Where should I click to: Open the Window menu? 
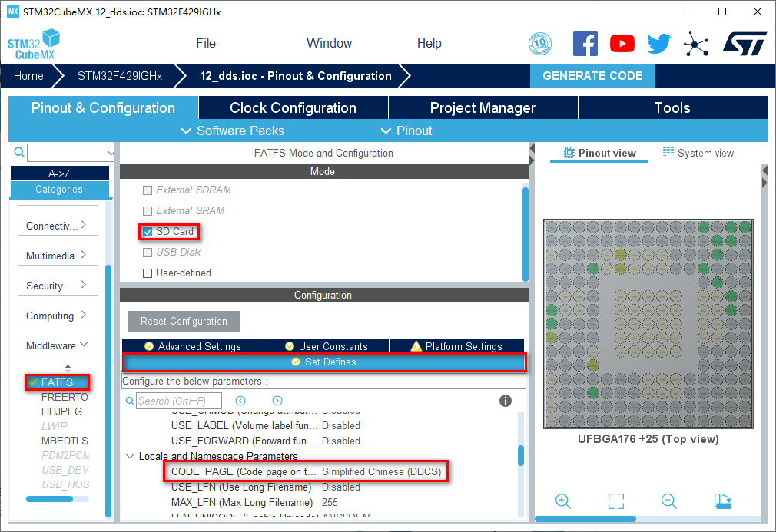click(x=329, y=44)
